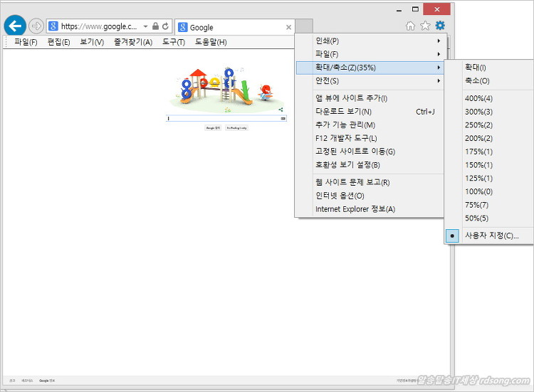
Task: Select the 사용자 지정(C) custom zoom option
Action: click(491, 235)
